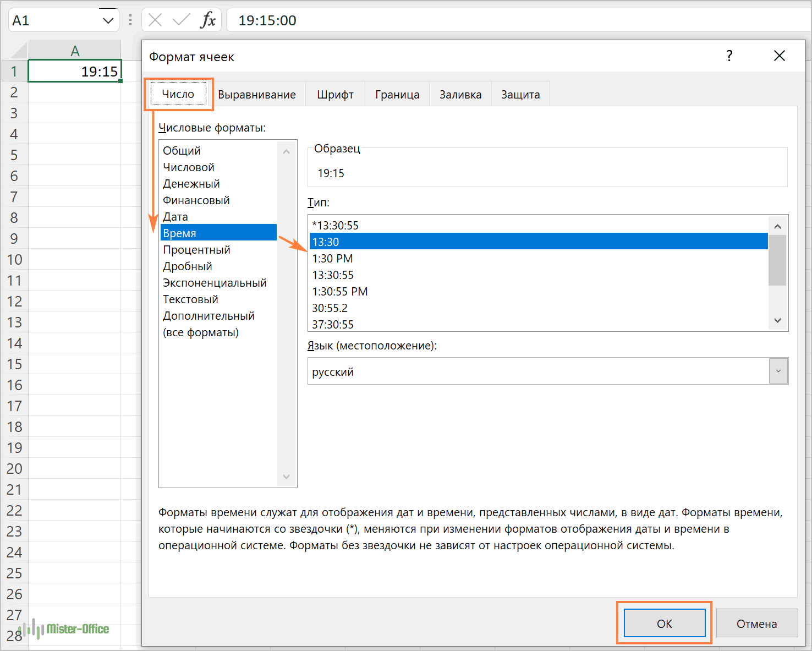Click the Help question mark in dialog
This screenshot has width=812, height=651.
tap(729, 56)
